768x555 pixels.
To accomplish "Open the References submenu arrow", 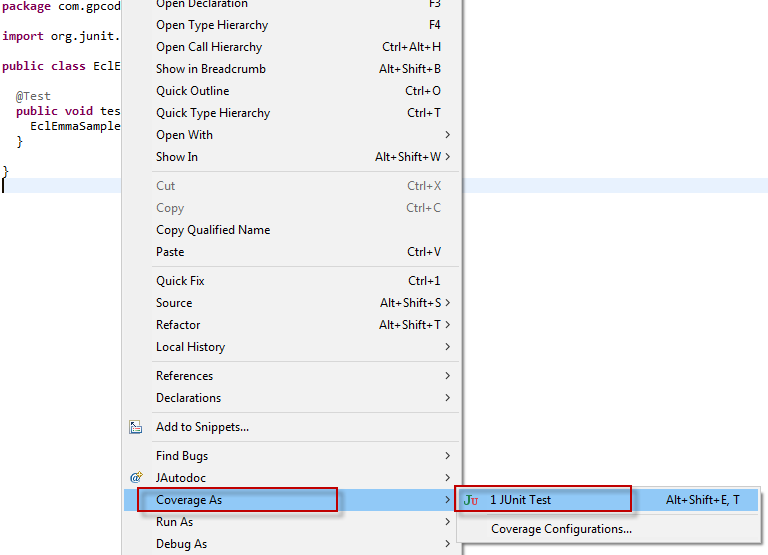I will [447, 376].
